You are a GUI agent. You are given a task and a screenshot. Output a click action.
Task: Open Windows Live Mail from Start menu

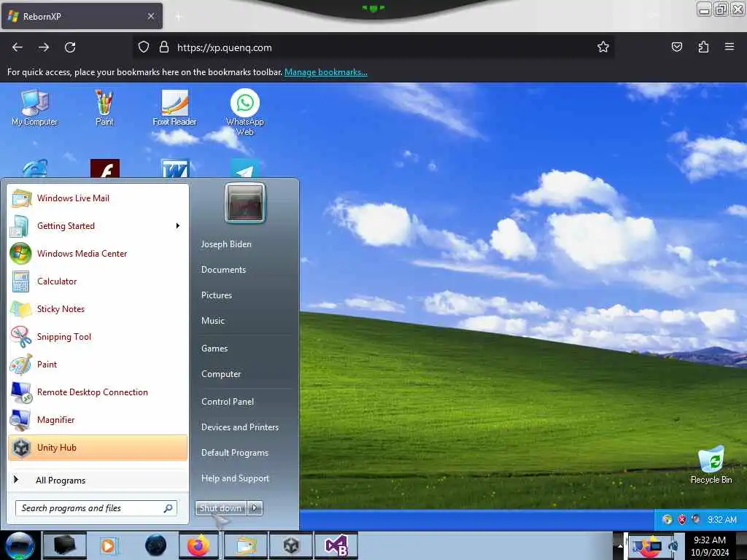click(x=98, y=198)
